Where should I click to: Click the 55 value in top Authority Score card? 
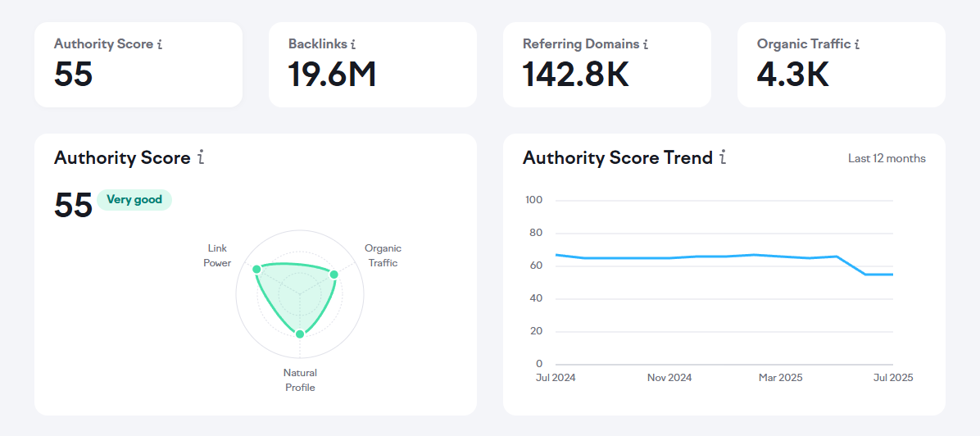(x=73, y=74)
